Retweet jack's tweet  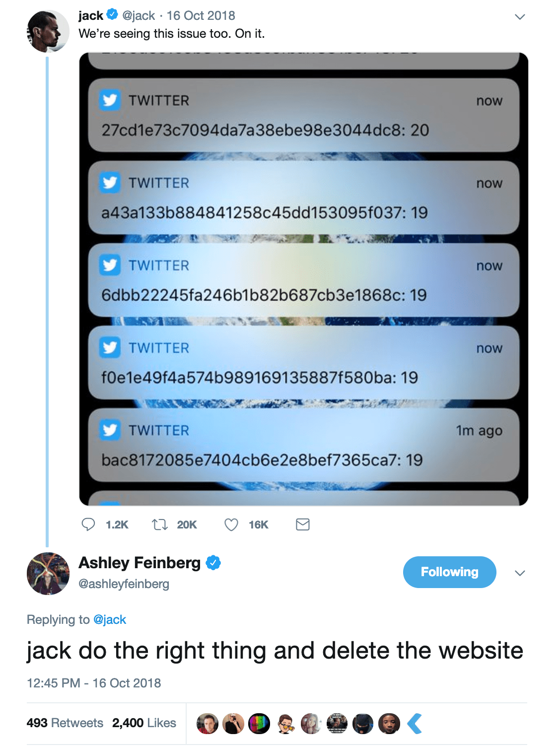(x=159, y=524)
